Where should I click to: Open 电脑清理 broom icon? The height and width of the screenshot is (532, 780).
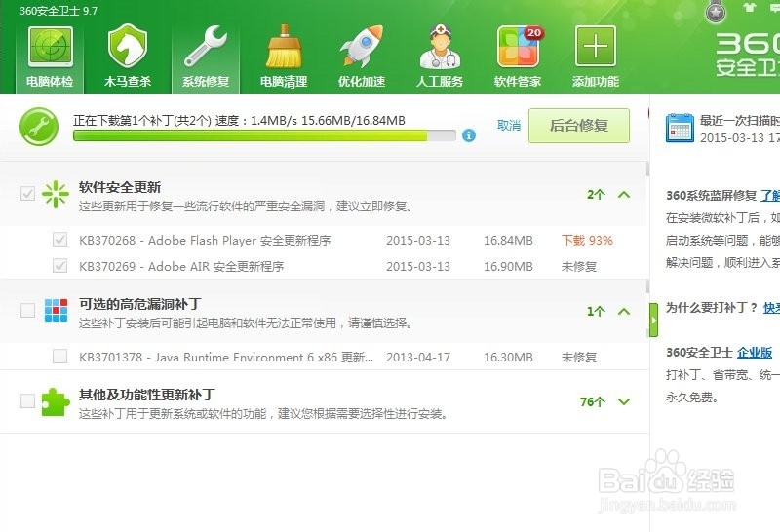284,46
